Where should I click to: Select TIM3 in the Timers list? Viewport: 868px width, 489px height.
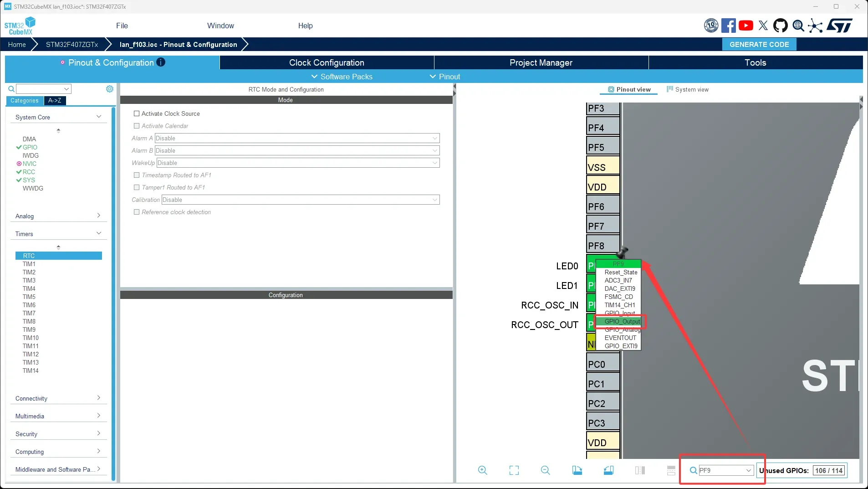click(29, 280)
